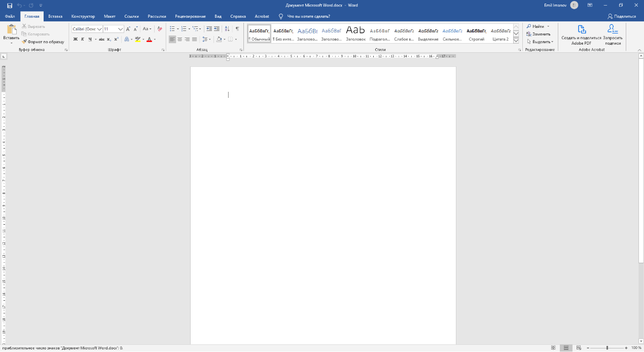Click the Grow Font size icon

click(x=128, y=29)
